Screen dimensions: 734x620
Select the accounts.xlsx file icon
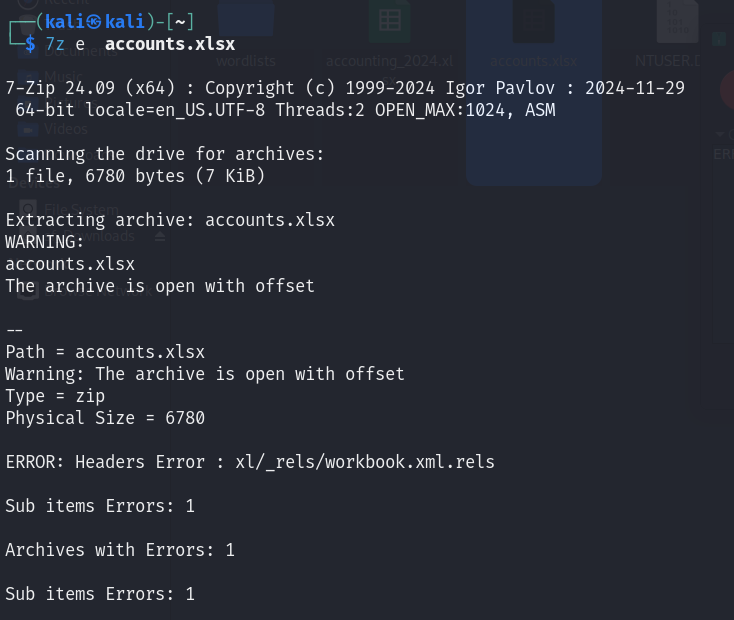(x=534, y=21)
